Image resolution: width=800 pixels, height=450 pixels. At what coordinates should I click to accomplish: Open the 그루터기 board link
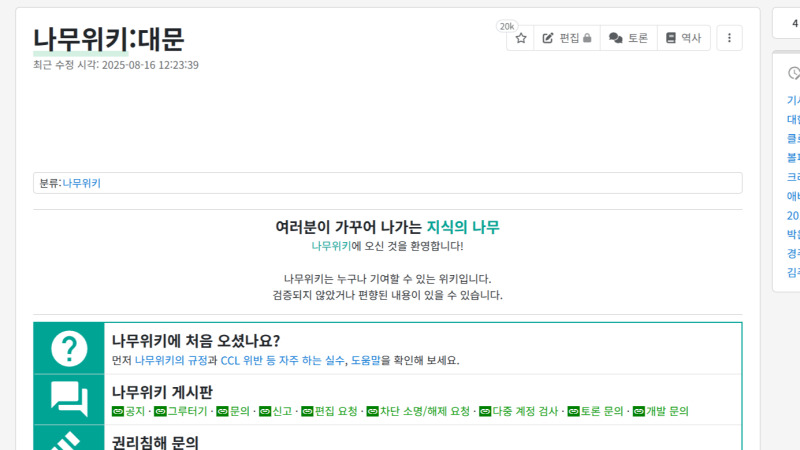click(x=181, y=411)
